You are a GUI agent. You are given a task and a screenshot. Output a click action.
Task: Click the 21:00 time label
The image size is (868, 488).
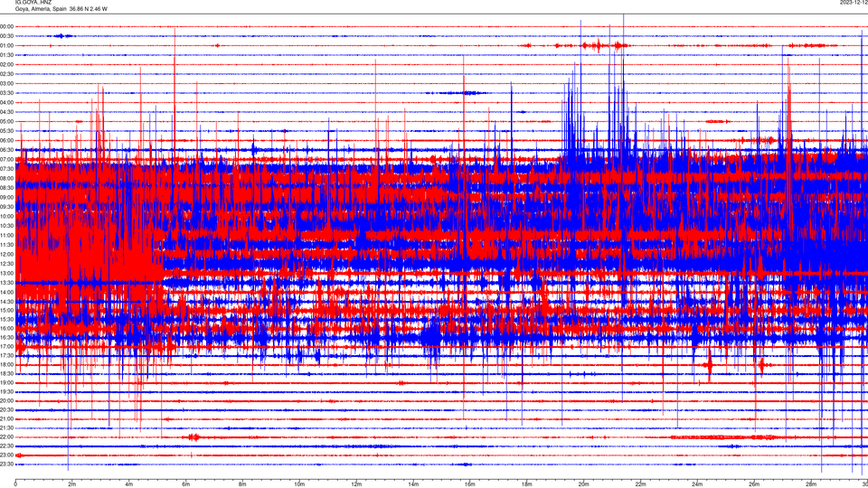[x=6, y=418]
